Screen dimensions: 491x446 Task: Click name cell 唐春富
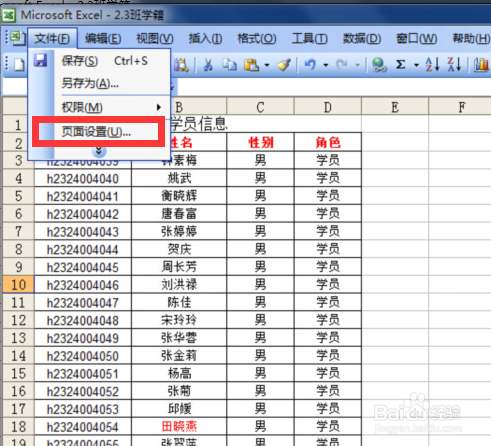[x=179, y=214]
